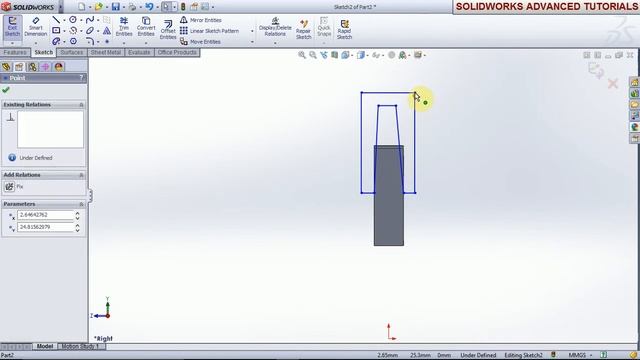The height and width of the screenshot is (360, 640).
Task: Click the Print icon
Action: 132,7
